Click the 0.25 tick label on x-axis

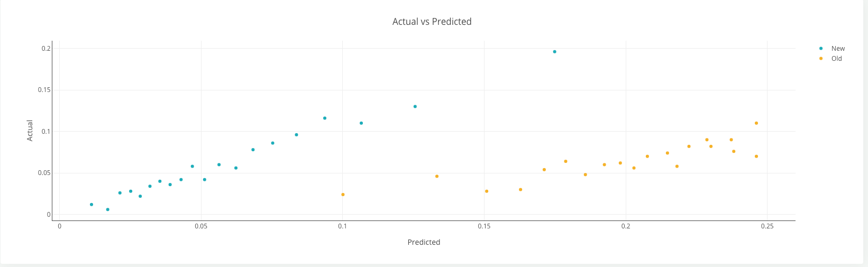coord(767,226)
